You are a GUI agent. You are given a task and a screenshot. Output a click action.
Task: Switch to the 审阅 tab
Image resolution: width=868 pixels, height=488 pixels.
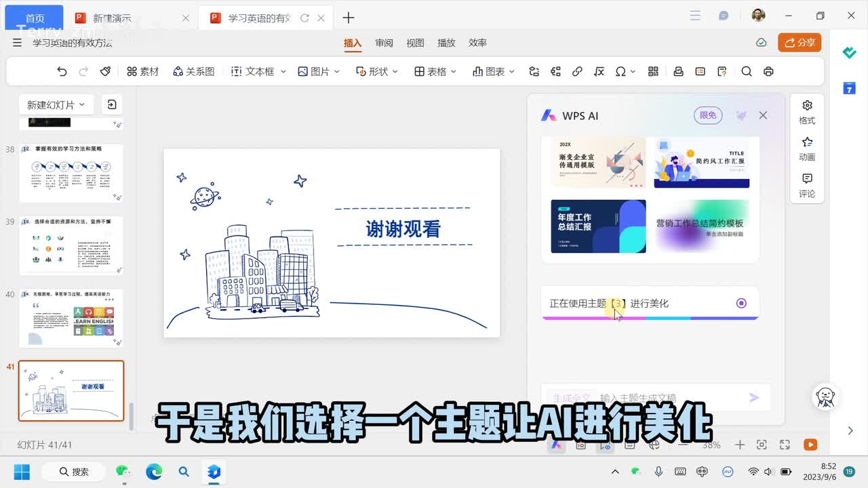click(384, 43)
